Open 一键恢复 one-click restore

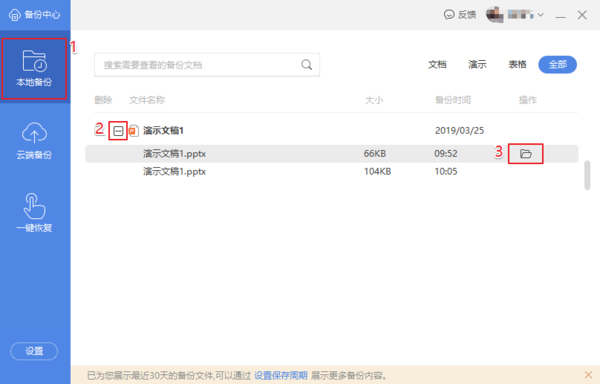34,213
